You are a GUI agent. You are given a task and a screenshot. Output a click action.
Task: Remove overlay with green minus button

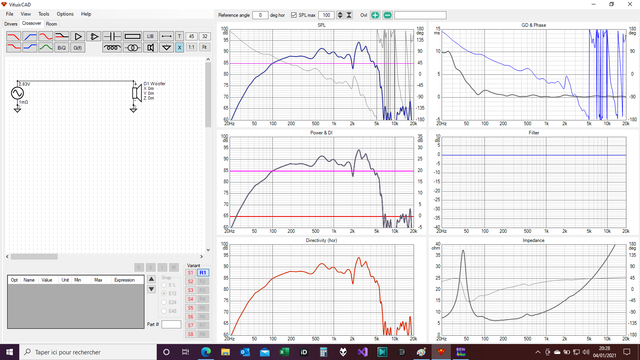387,15
